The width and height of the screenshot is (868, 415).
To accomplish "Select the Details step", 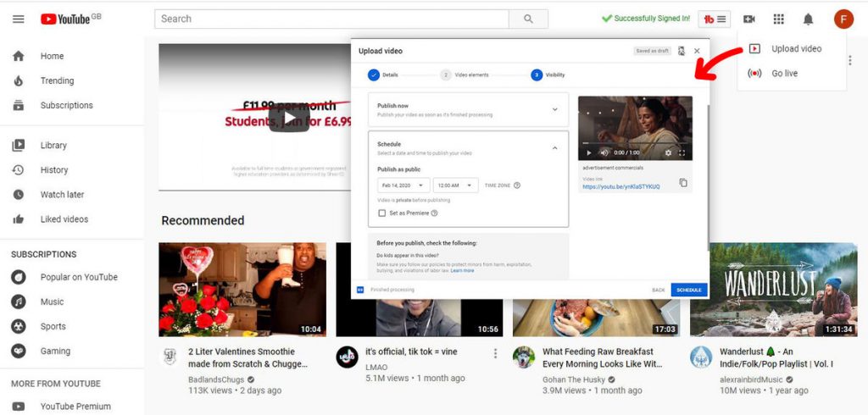I will click(x=382, y=75).
